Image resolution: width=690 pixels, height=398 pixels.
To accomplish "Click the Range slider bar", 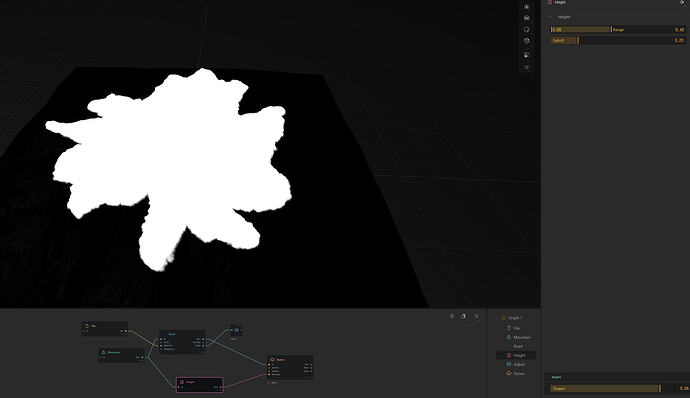I will 618,29.
